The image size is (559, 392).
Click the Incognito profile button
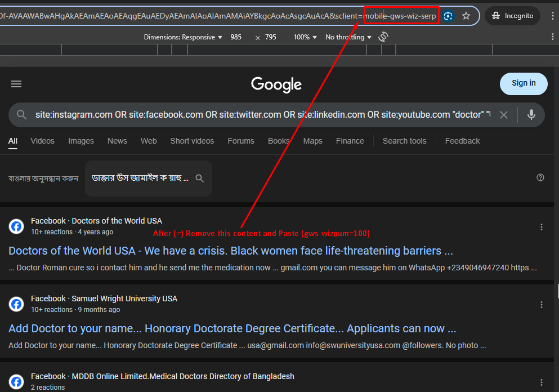512,16
